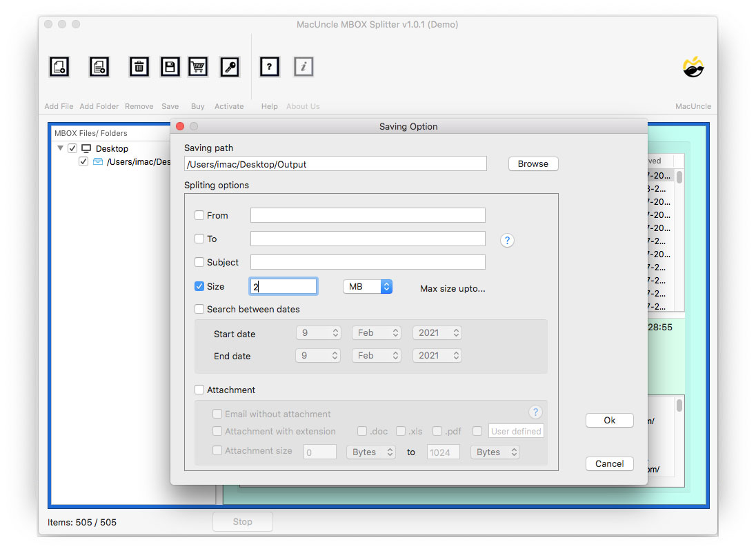Enable the Subject splitting filter checkbox
The height and width of the screenshot is (551, 756).
coord(199,262)
